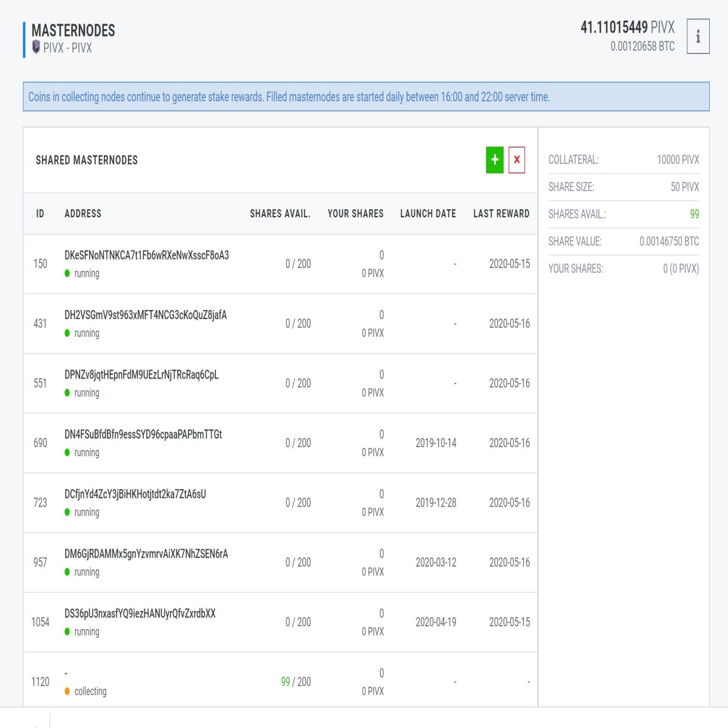728x728 pixels.
Task: Click the green running dot of node 150
Action: coord(67,273)
